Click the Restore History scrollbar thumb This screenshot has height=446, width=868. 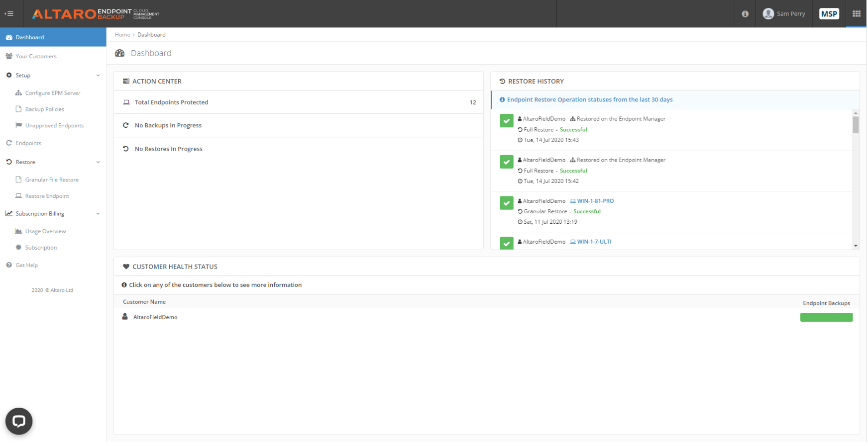click(x=856, y=124)
